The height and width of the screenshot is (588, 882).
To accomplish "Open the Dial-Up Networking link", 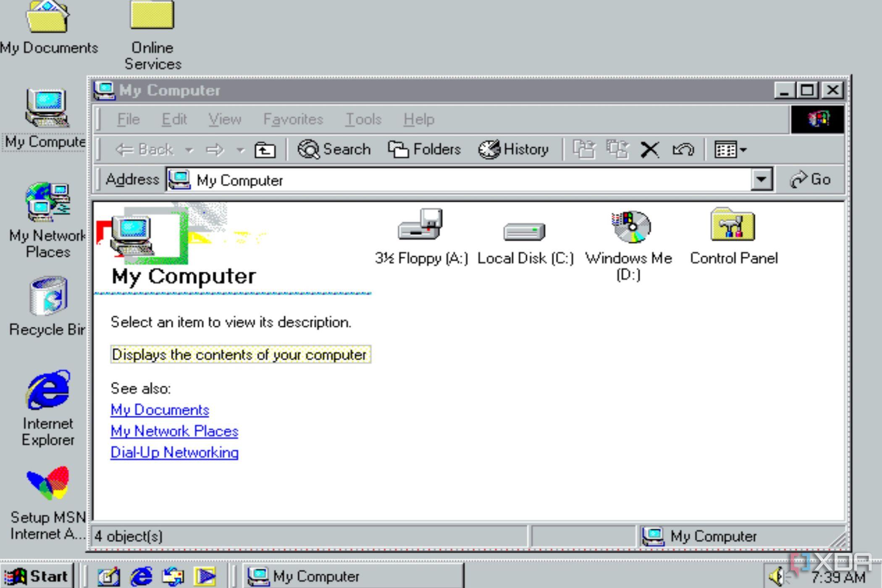I will [x=175, y=452].
